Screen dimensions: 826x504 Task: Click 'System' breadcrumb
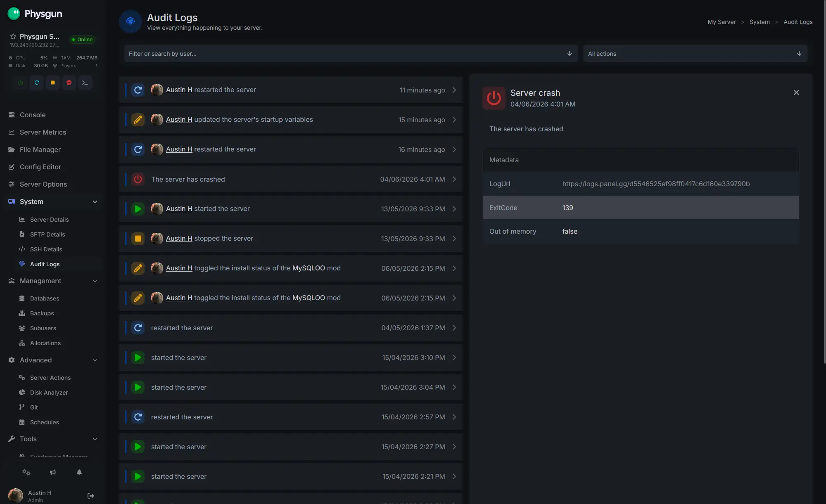[x=760, y=22]
